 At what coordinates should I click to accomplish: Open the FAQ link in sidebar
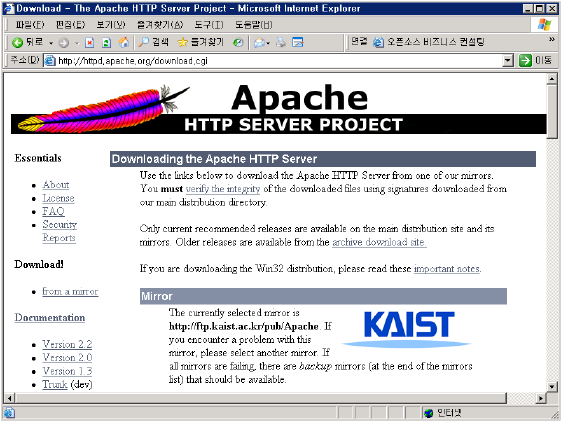pyautogui.click(x=53, y=211)
